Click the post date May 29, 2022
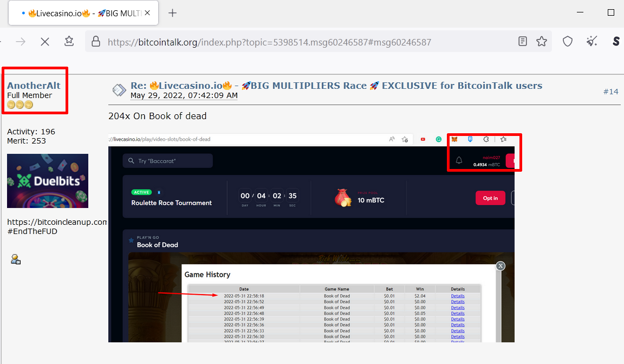 [184, 95]
